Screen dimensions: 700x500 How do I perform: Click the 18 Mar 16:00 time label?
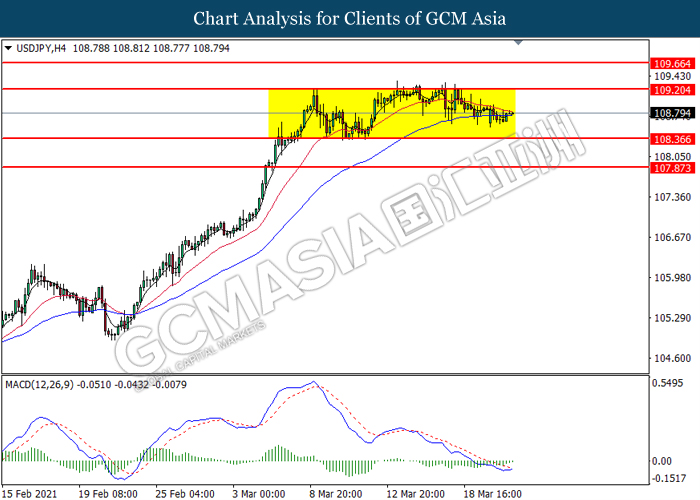tap(492, 494)
